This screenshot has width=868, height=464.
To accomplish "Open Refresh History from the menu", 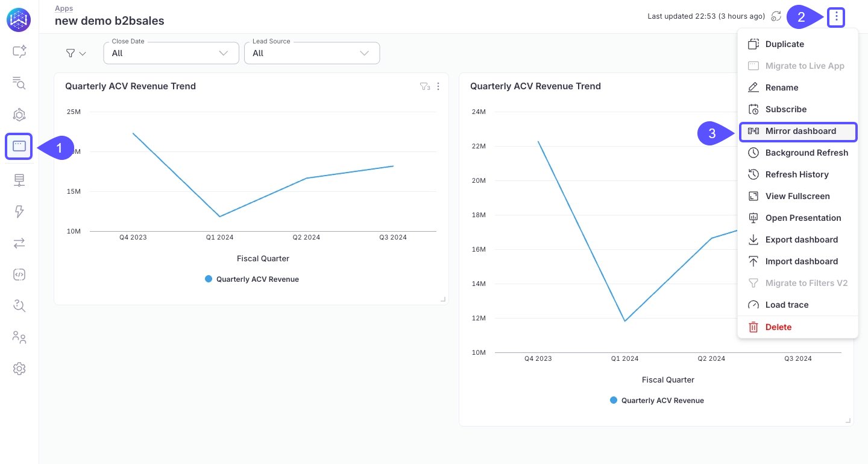I will (797, 174).
